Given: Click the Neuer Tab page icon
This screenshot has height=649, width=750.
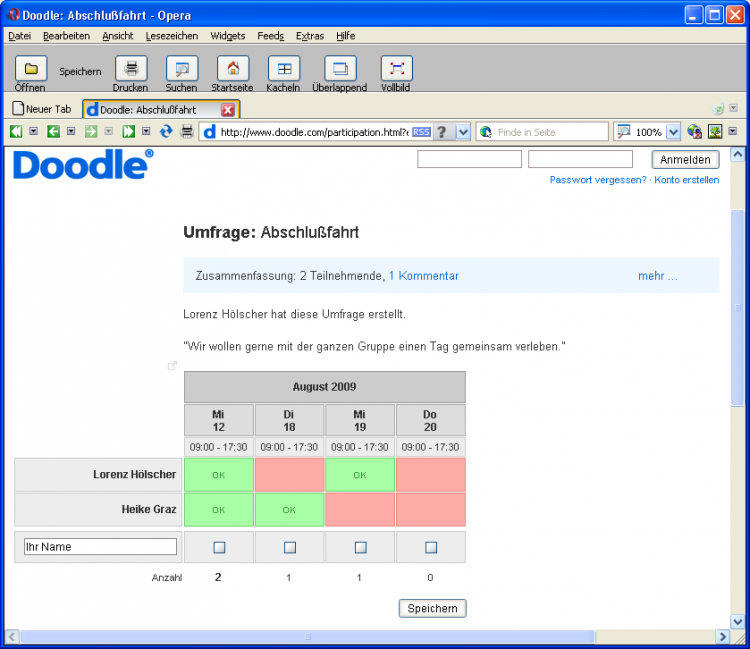Looking at the screenshot, I should pos(18,109).
